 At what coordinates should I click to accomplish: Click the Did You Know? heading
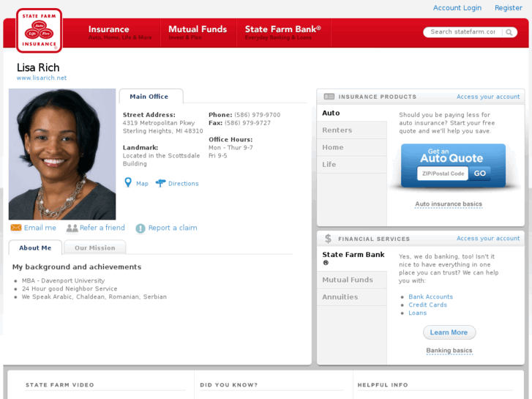tap(228, 385)
